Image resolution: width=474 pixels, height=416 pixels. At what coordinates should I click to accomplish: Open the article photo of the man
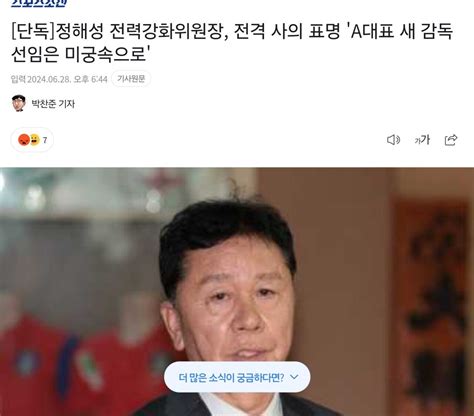tap(237, 292)
